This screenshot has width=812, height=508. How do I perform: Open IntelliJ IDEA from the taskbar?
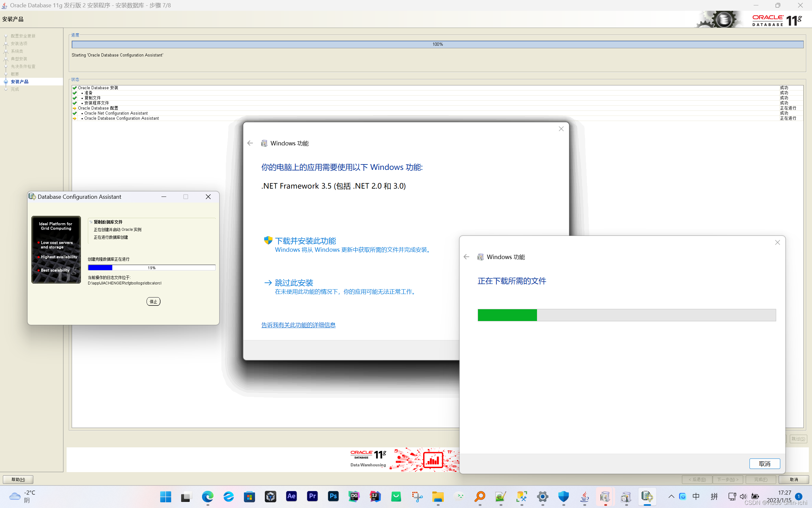(x=375, y=496)
